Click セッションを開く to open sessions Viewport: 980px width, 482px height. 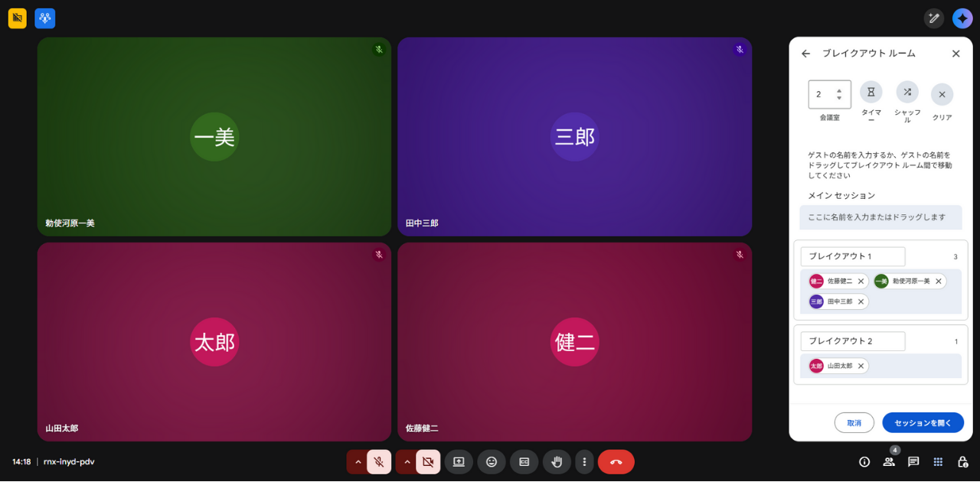(x=923, y=423)
